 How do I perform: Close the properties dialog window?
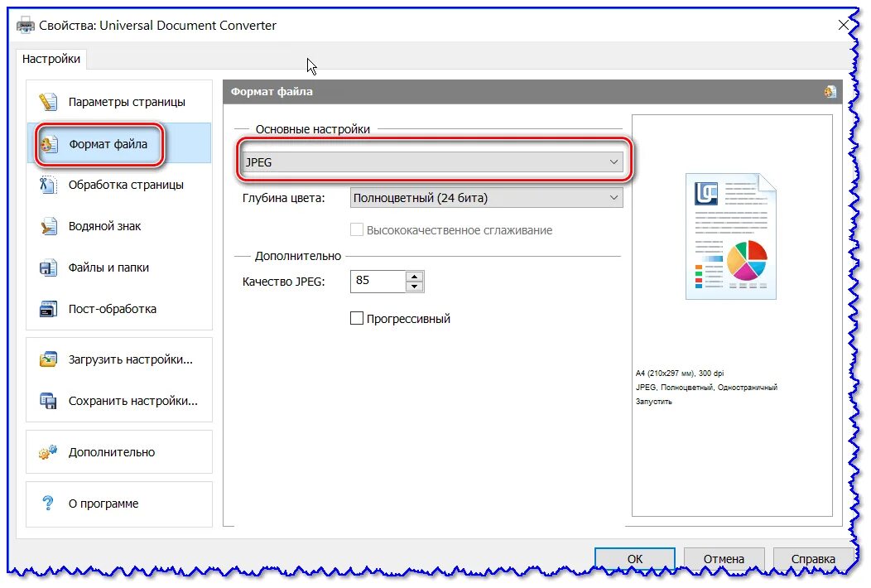click(x=843, y=25)
